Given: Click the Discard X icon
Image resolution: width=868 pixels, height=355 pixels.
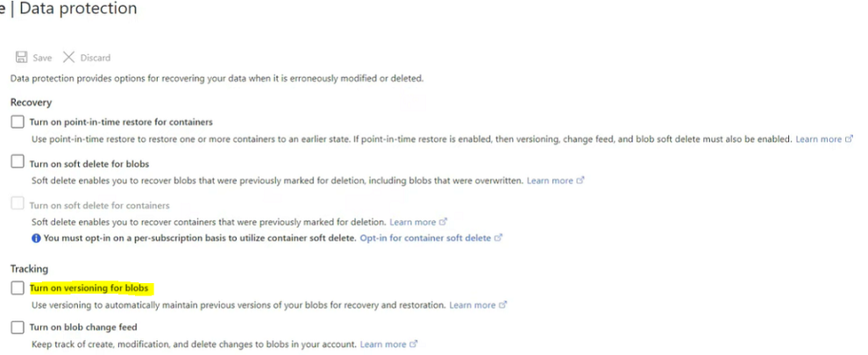Looking at the screenshot, I should point(69,58).
